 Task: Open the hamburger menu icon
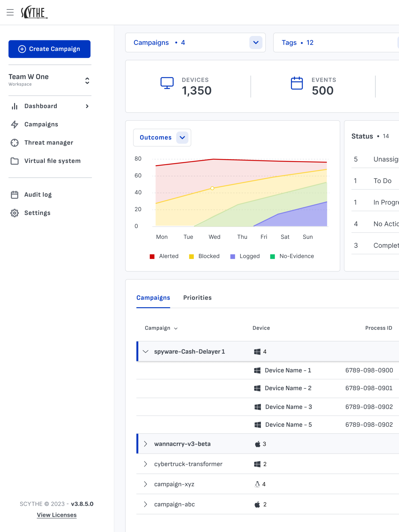[x=10, y=12]
